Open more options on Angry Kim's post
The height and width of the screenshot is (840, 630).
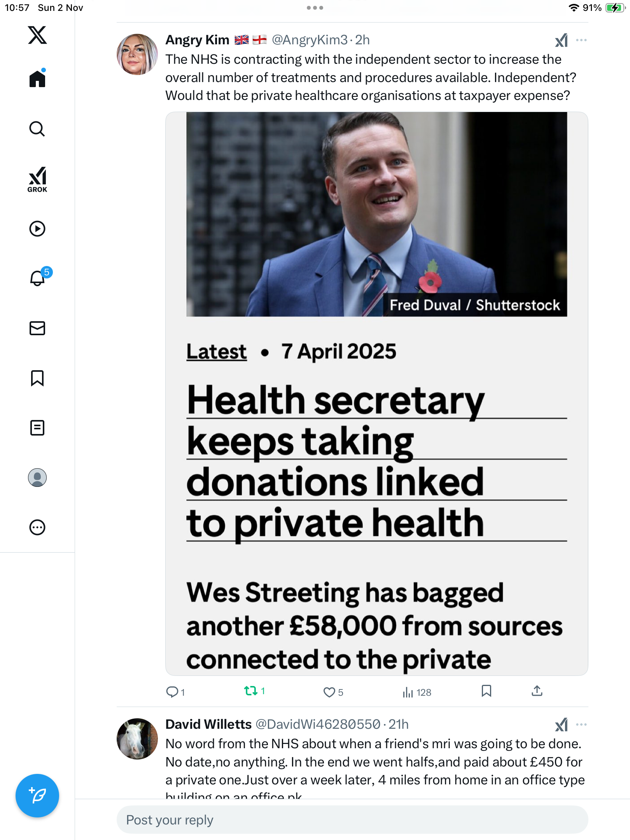tap(581, 40)
